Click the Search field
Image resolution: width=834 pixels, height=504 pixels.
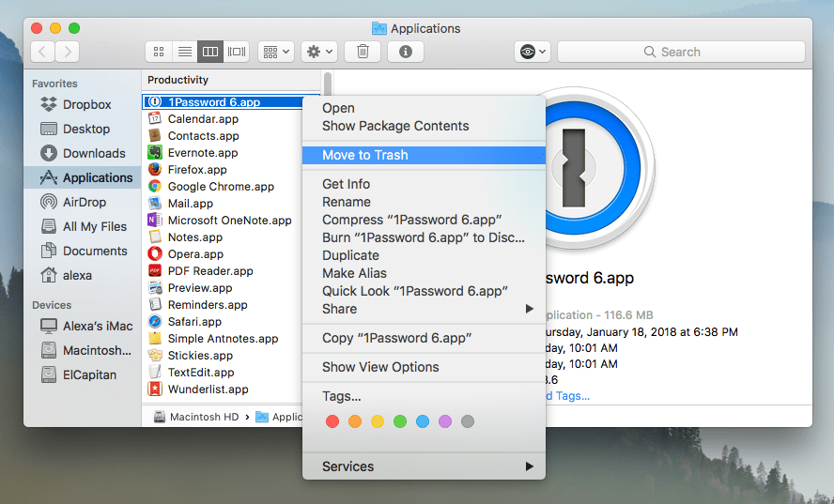[681, 52]
